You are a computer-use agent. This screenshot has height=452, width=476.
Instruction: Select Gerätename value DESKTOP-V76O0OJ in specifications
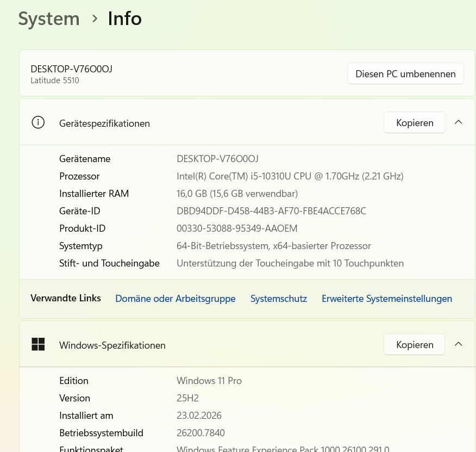click(x=217, y=159)
